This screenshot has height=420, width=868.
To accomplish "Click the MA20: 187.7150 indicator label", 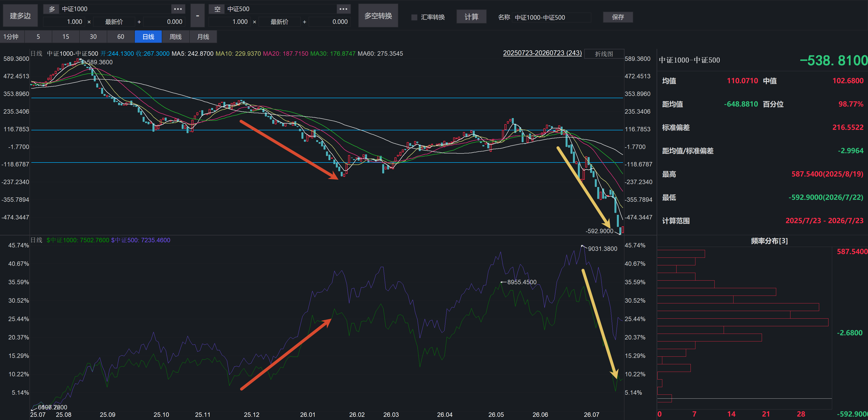I will [x=285, y=54].
